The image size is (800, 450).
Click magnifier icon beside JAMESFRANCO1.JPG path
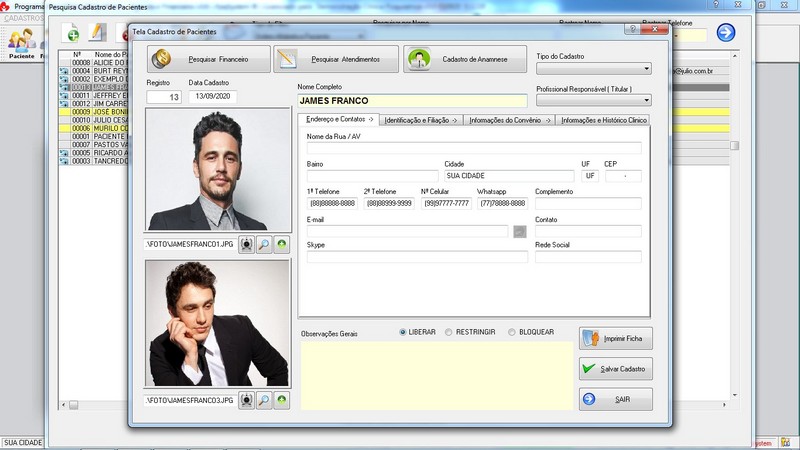(264, 243)
